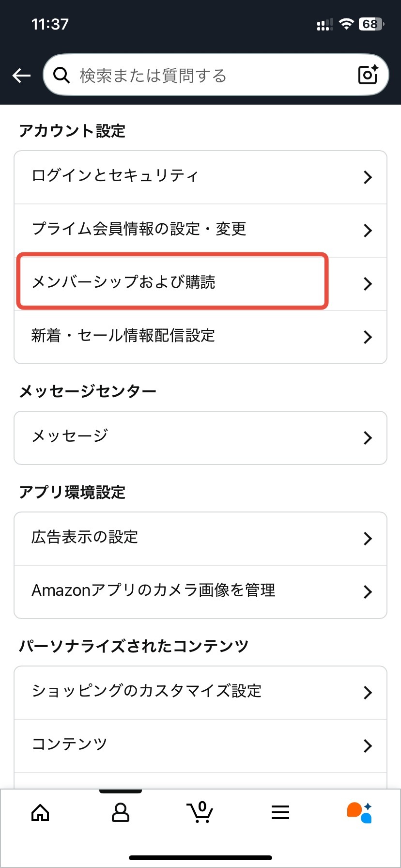Open the account profile icon tab
Image resolution: width=401 pixels, height=868 pixels.
[x=121, y=812]
